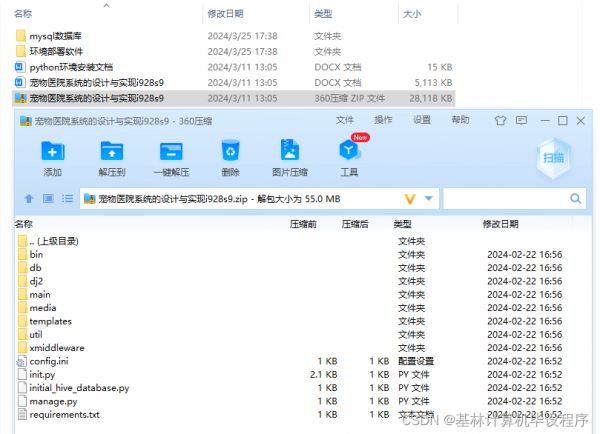Select the requirements.txt file icon
600x434 pixels.
coord(22,414)
